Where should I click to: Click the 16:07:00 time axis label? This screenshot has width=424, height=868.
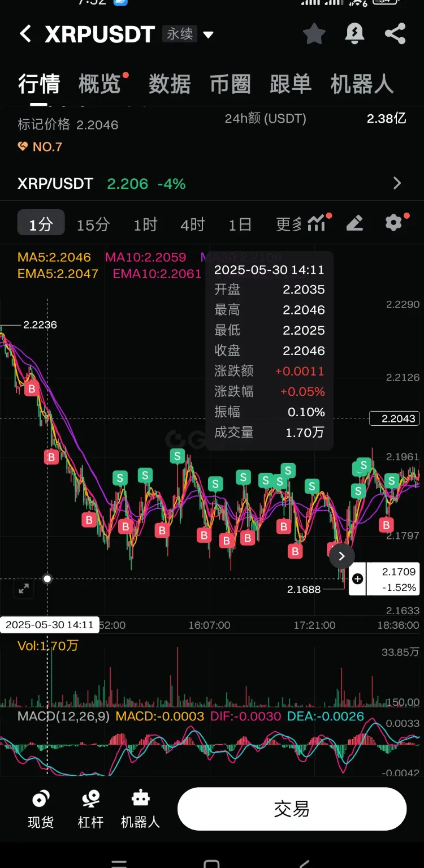(x=209, y=625)
